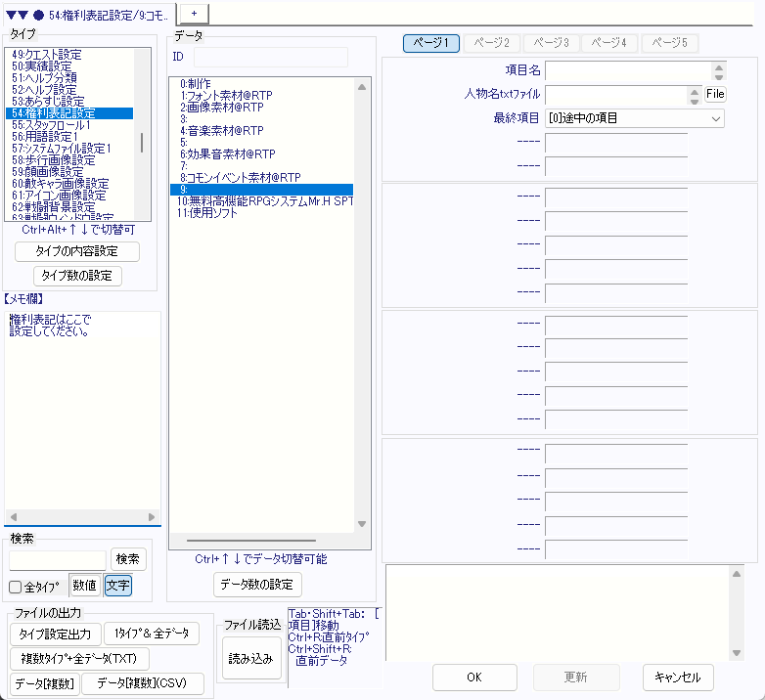Click the bottom text box scroll-down arrow

tap(738, 652)
